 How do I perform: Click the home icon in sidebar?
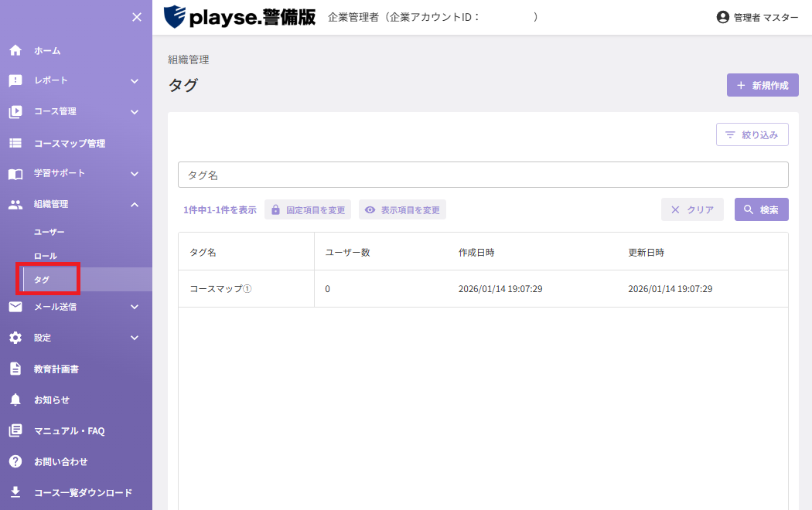pos(15,50)
